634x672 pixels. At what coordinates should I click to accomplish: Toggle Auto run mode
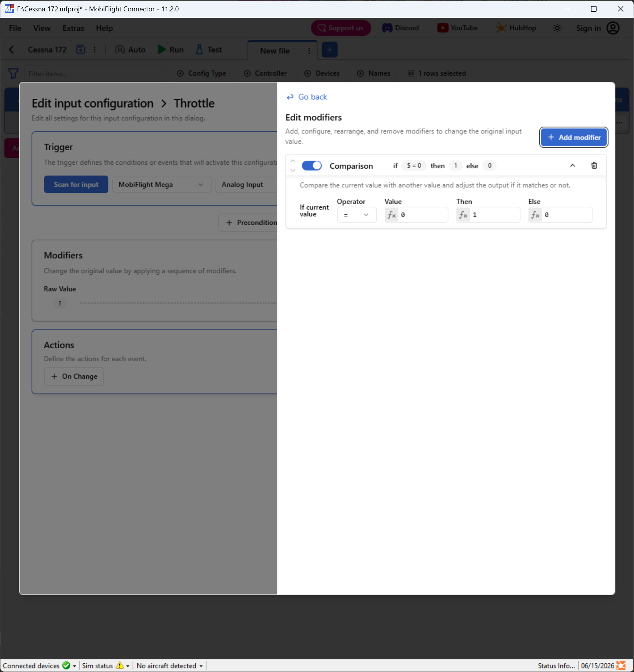131,50
